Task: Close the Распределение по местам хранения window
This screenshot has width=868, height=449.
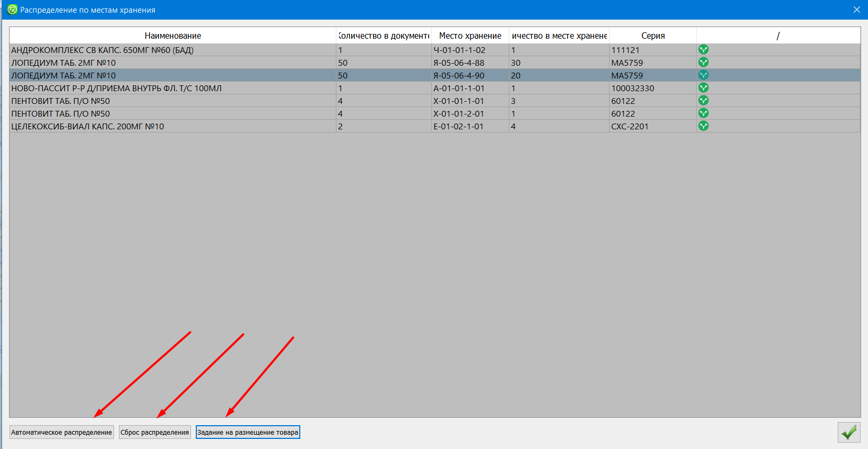Action: point(856,10)
